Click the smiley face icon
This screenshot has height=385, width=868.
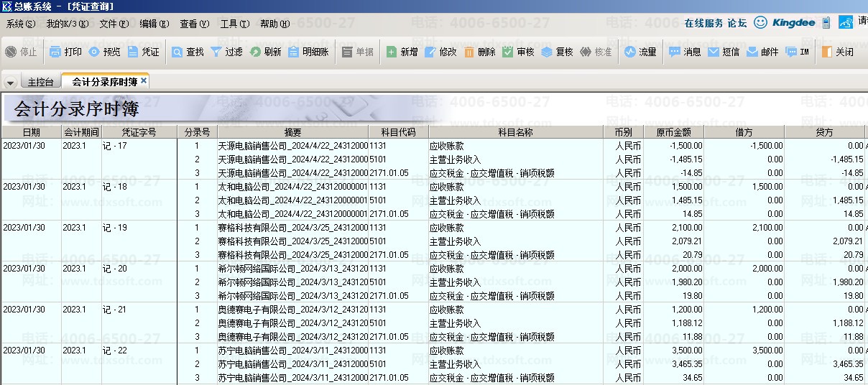(760, 22)
